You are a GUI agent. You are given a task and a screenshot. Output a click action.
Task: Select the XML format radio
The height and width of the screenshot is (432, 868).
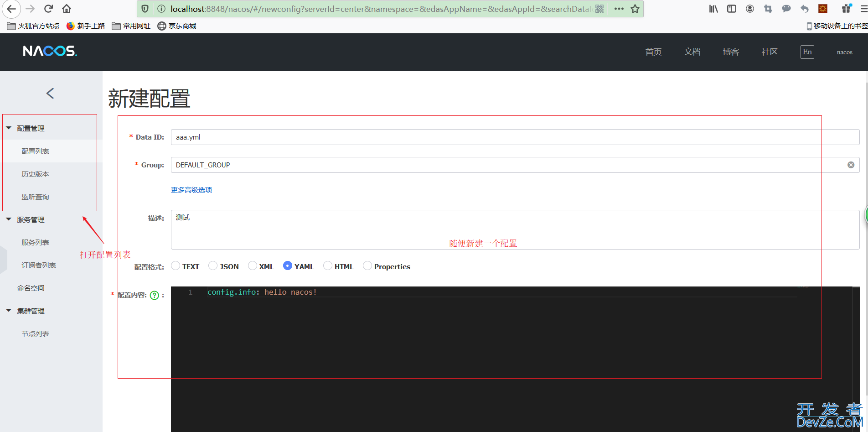click(x=253, y=266)
